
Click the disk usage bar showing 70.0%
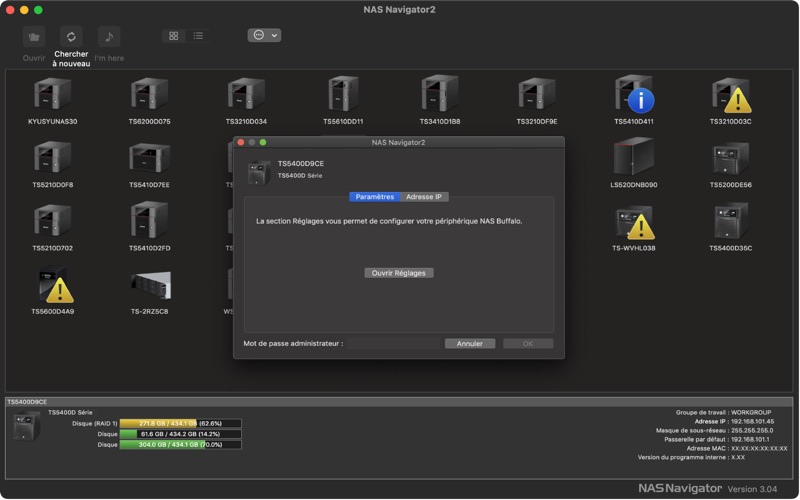pos(181,445)
